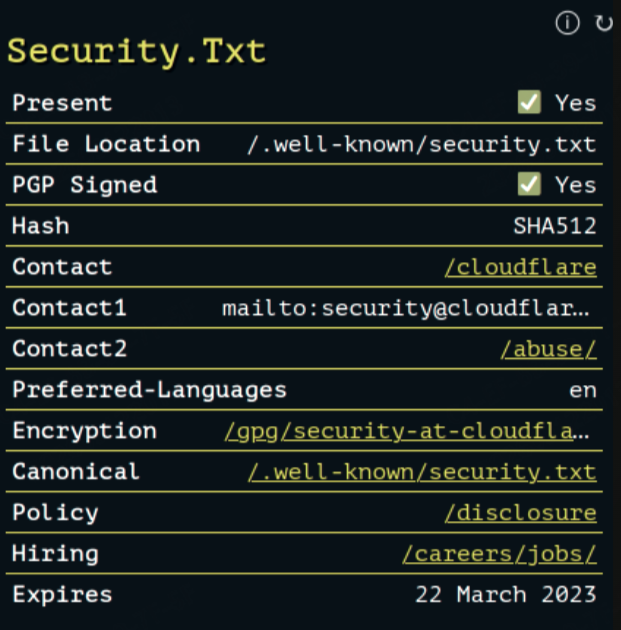Click the refresh icon at top right

tap(604, 23)
